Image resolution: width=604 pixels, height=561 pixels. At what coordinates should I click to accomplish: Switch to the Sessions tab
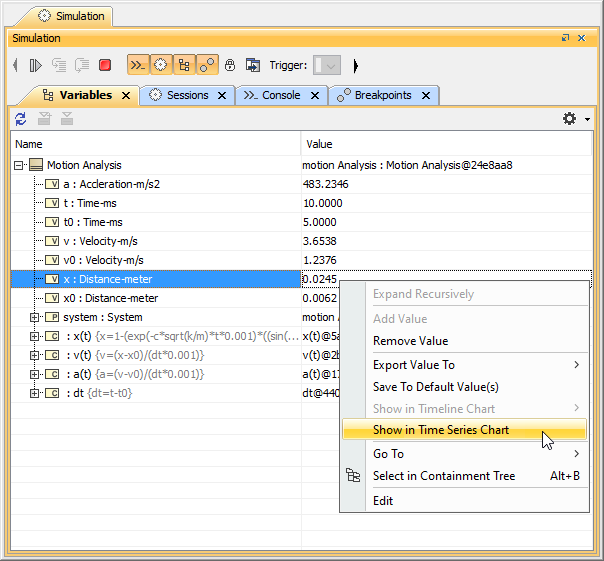(187, 95)
